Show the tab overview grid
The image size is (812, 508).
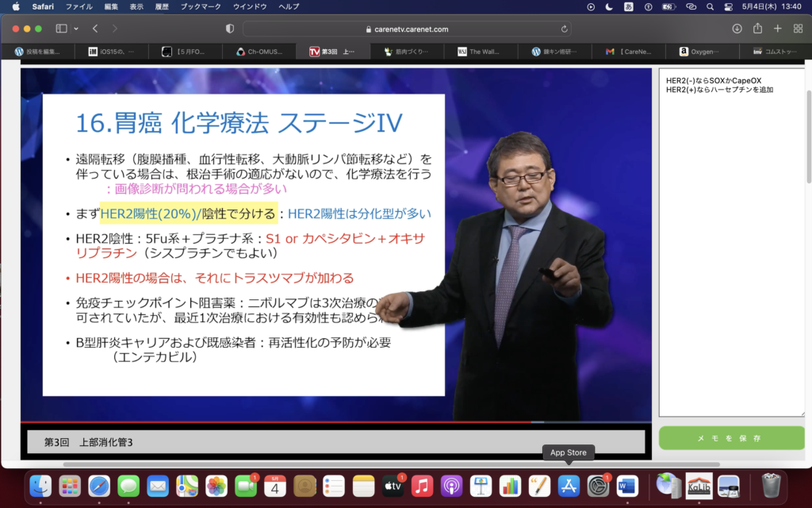pyautogui.click(x=798, y=29)
